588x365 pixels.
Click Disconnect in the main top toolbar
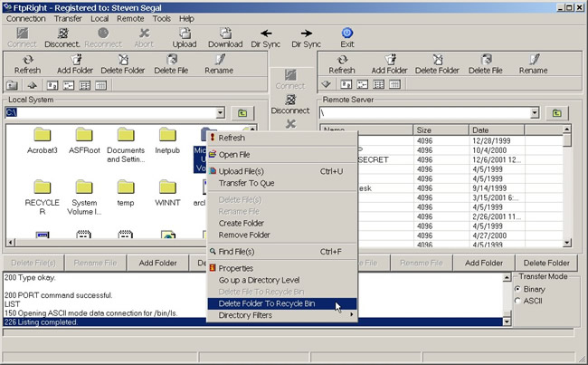(62, 38)
